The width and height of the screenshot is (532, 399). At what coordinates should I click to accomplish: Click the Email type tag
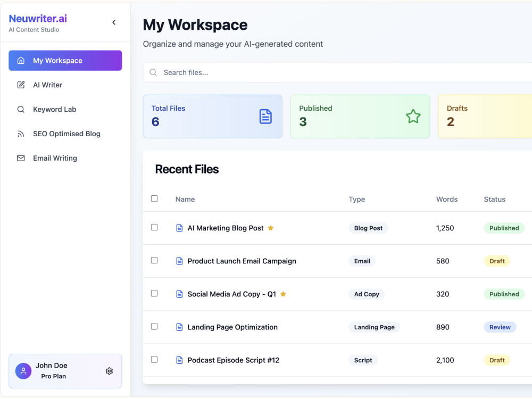[x=362, y=261]
